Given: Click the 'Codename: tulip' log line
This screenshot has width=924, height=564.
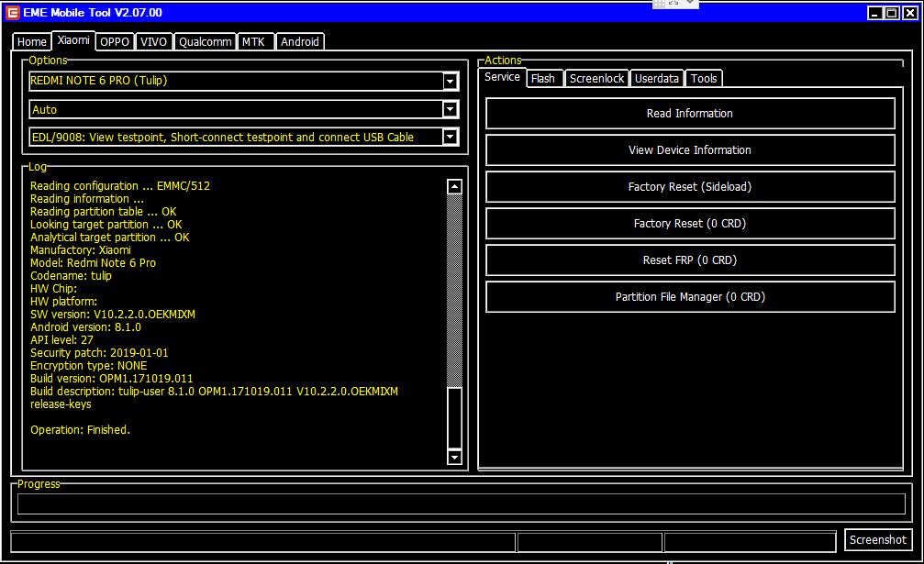Looking at the screenshot, I should tap(71, 275).
